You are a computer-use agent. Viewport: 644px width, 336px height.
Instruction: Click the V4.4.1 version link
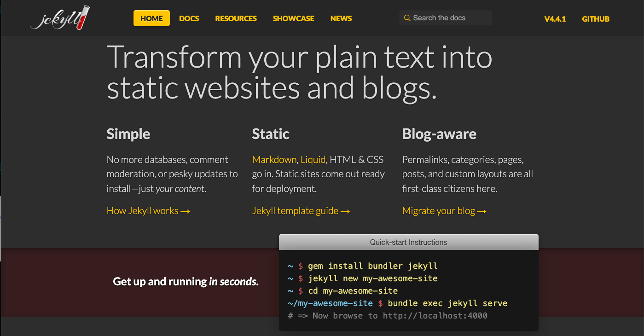tap(555, 19)
